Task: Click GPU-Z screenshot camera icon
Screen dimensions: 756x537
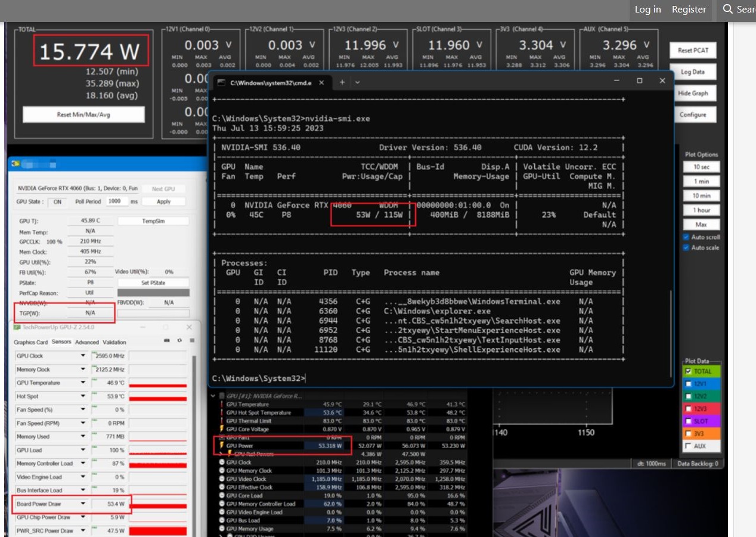Action: pos(167,342)
